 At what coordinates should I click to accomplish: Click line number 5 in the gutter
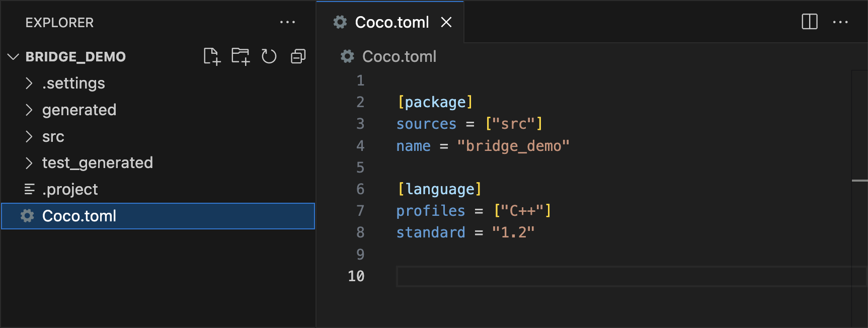tap(360, 168)
